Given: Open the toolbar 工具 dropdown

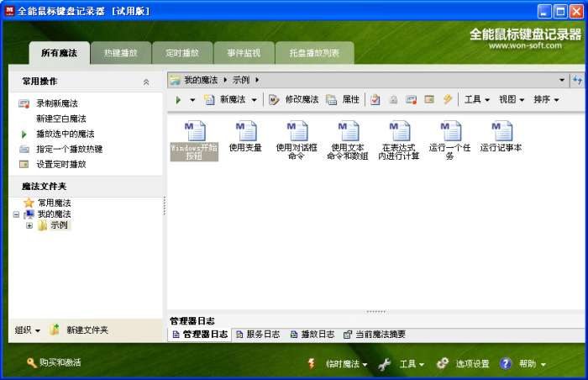Looking at the screenshot, I should (477, 99).
